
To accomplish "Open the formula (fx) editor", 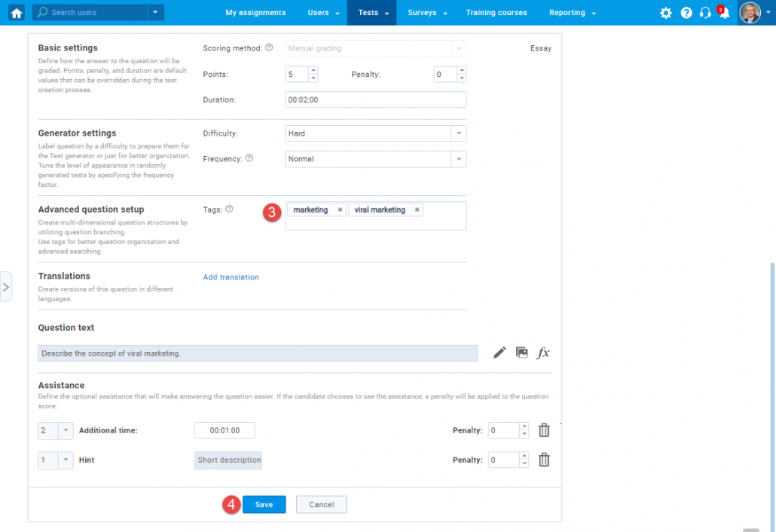I will coord(543,352).
